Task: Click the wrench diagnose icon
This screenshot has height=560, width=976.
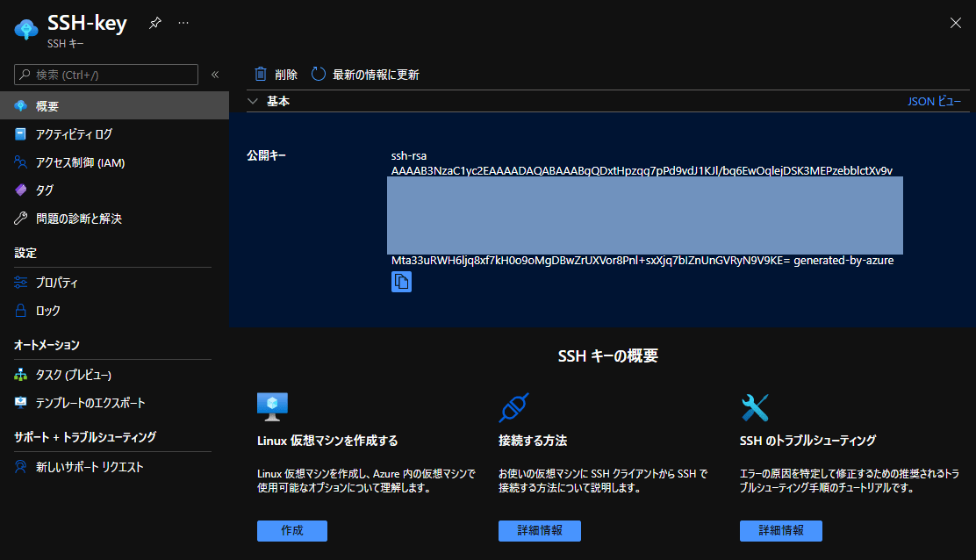Action: pos(20,219)
